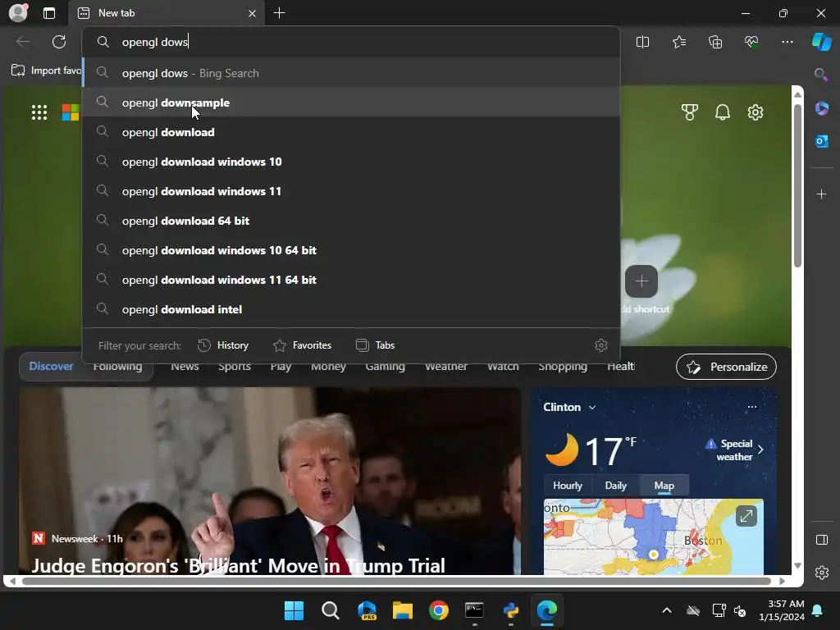
Task: Choose opengl download intel suggestion
Action: coord(351,308)
